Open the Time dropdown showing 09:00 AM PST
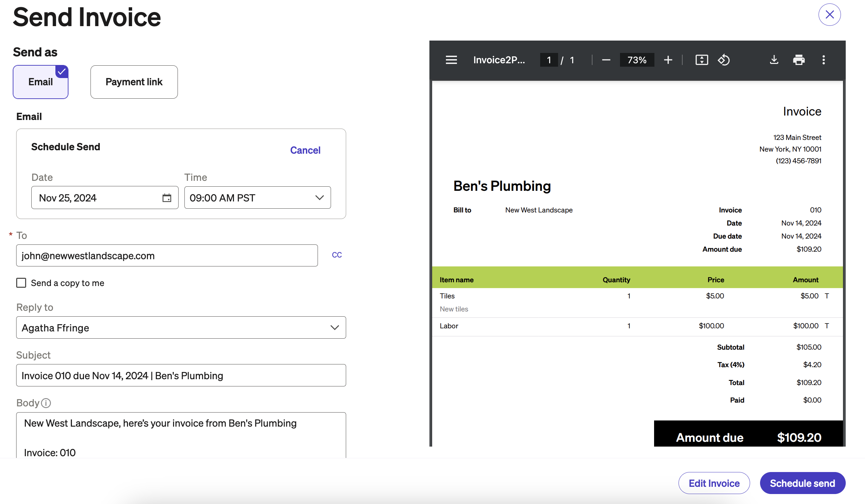Viewport: 865px width, 504px height. coord(257,198)
